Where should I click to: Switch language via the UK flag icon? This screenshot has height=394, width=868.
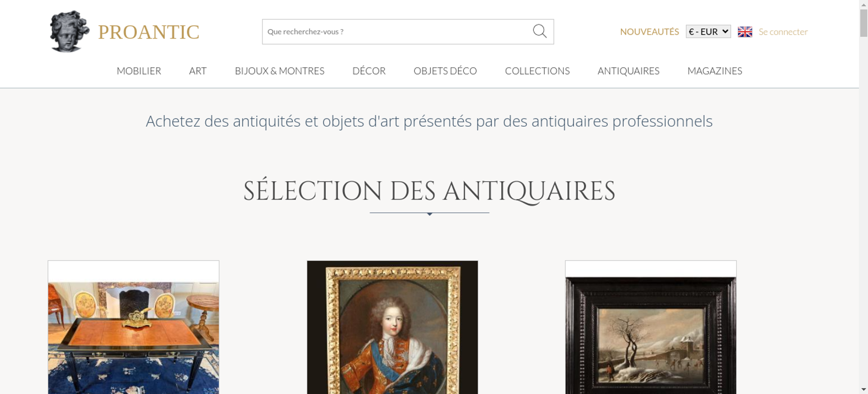tap(745, 32)
